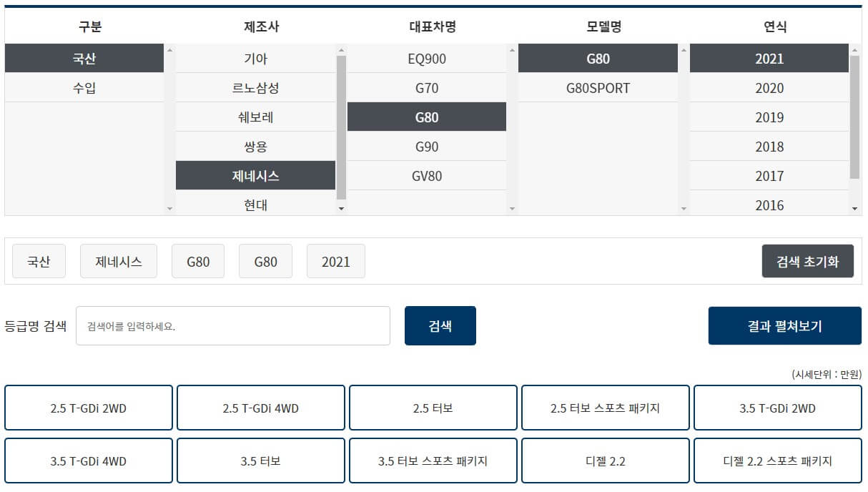Click the 제네시스 filter tag
The width and height of the screenshot is (868, 492).
coord(119,261)
